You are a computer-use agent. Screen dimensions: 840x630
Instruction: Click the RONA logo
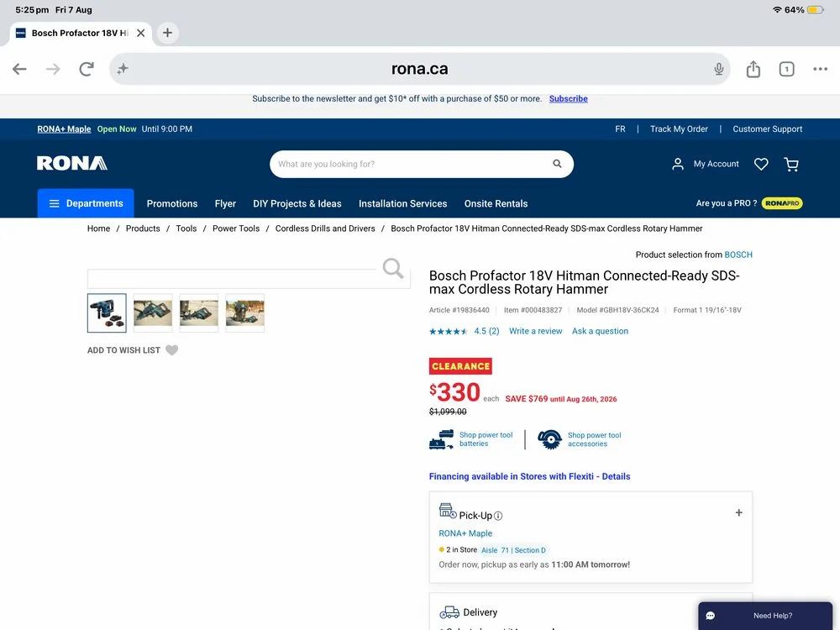(x=71, y=164)
